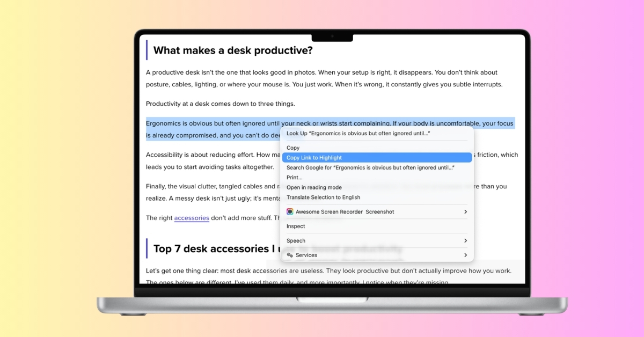Pick Print… in the context menu
The height and width of the screenshot is (337, 644).
point(294,178)
